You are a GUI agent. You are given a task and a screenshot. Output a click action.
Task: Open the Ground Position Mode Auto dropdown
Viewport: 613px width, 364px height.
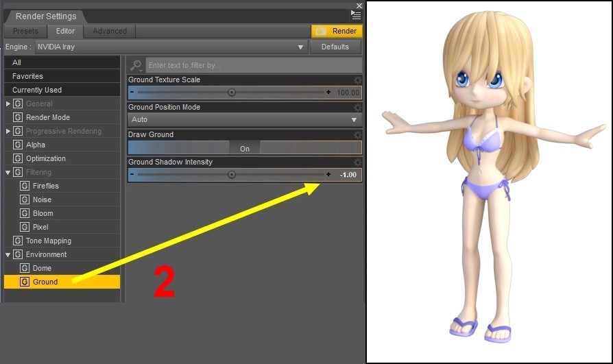245,120
